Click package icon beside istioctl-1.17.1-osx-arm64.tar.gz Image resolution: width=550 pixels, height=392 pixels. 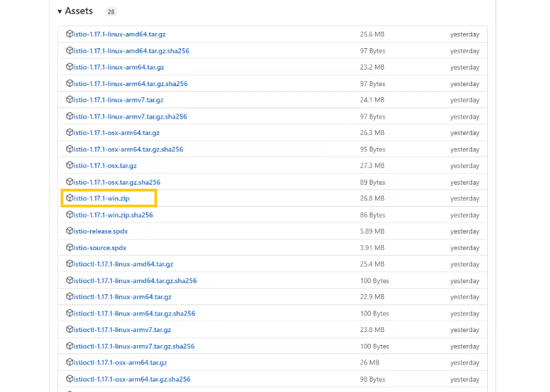click(70, 362)
